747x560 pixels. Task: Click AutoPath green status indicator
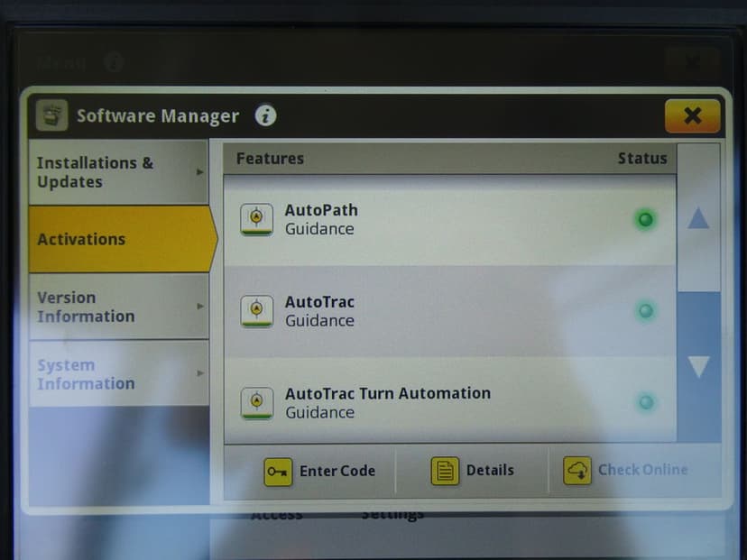tap(646, 219)
